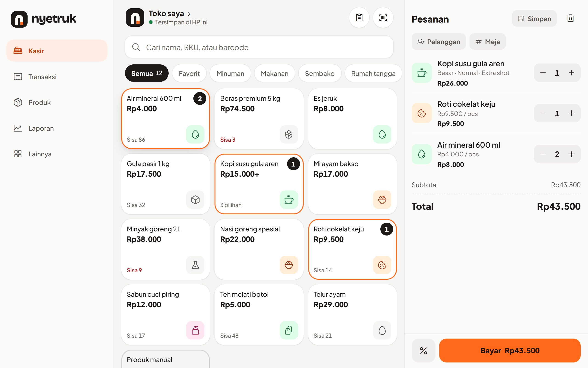588x368 pixels.
Task: Add Produk manual card
Action: click(165, 359)
